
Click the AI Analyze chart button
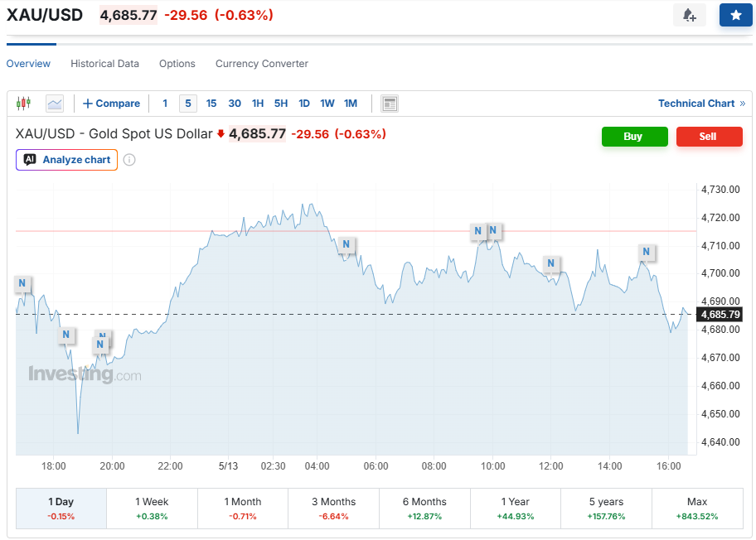click(x=66, y=160)
